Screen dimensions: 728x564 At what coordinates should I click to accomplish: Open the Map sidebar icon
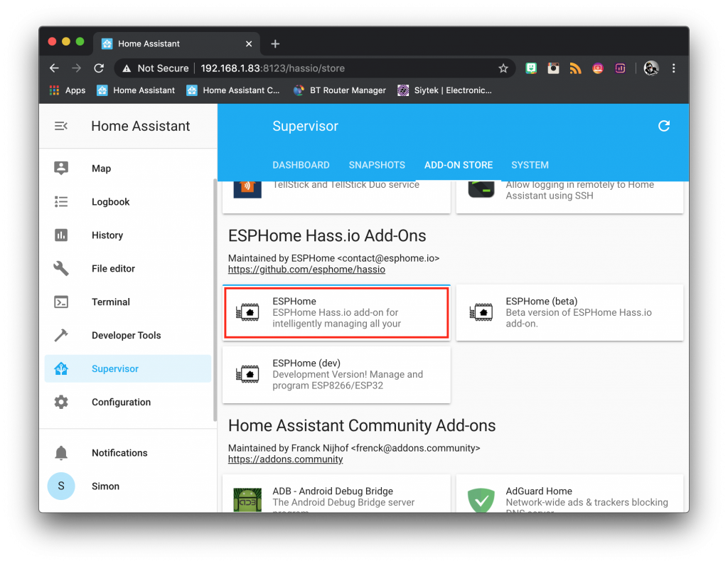coord(61,168)
